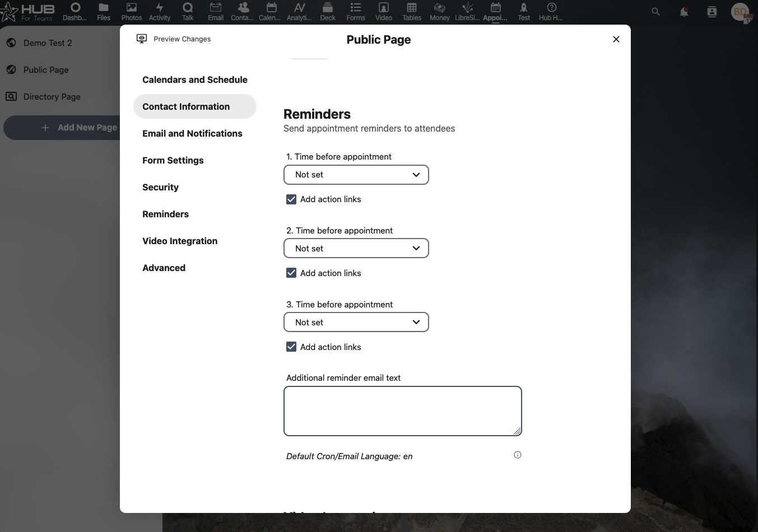Click Preview Changes button
758x532 pixels.
pyautogui.click(x=174, y=39)
